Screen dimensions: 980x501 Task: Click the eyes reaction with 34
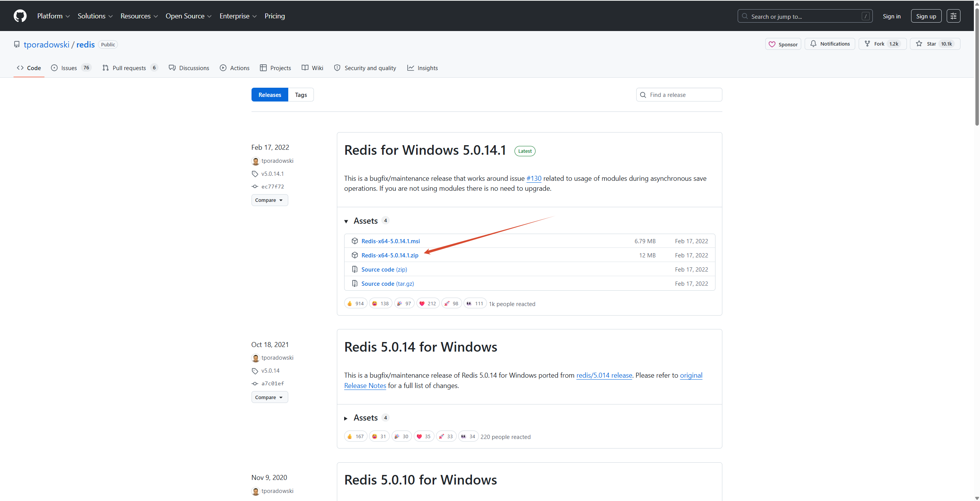pos(469,436)
